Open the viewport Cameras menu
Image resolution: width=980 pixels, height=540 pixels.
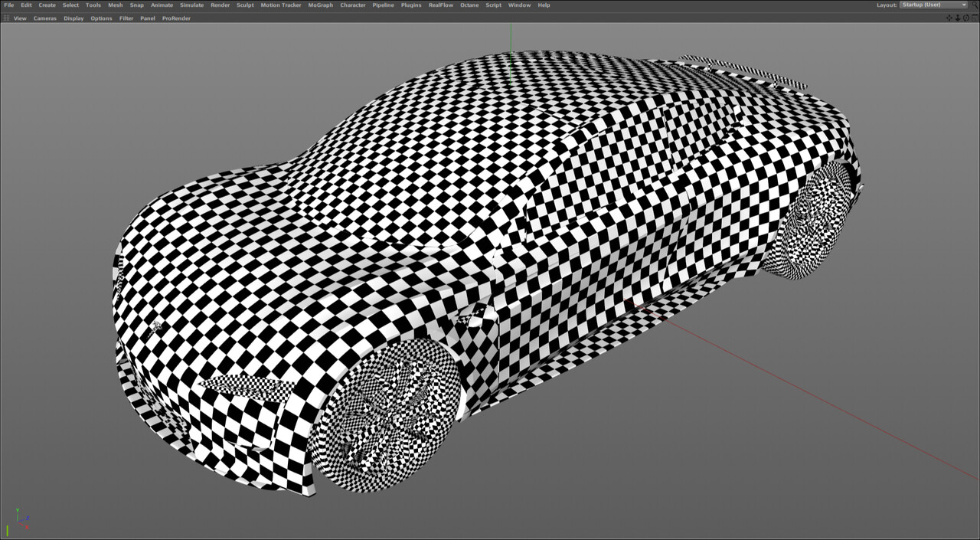pos(45,18)
